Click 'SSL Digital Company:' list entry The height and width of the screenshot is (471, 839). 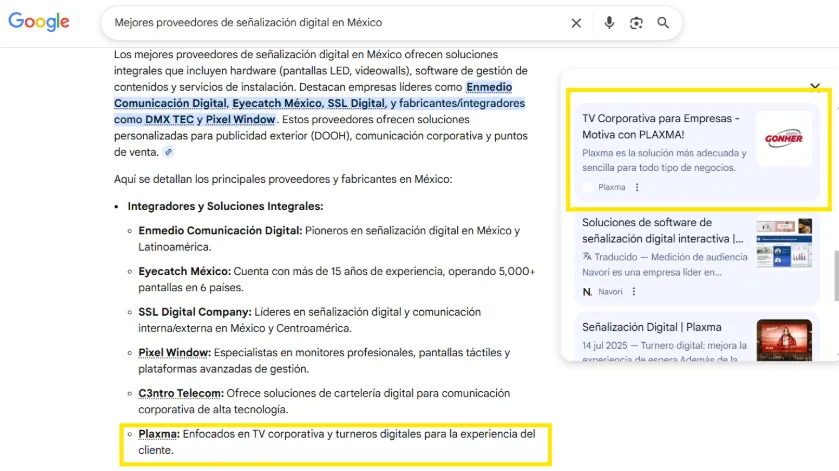click(x=195, y=312)
